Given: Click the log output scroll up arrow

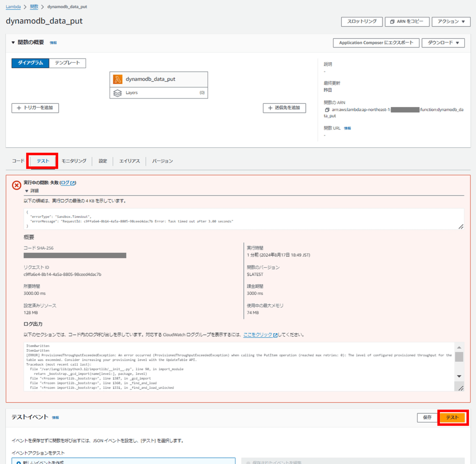Looking at the screenshot, I should (459, 347).
